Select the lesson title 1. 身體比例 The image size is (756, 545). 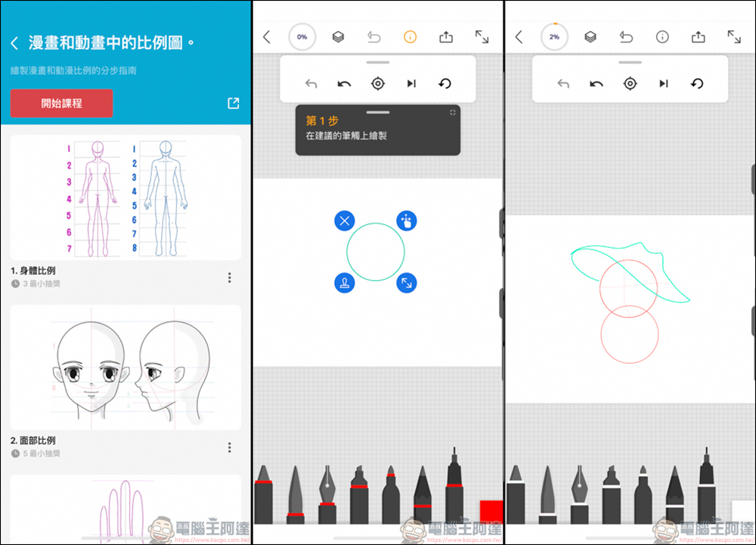(x=33, y=271)
